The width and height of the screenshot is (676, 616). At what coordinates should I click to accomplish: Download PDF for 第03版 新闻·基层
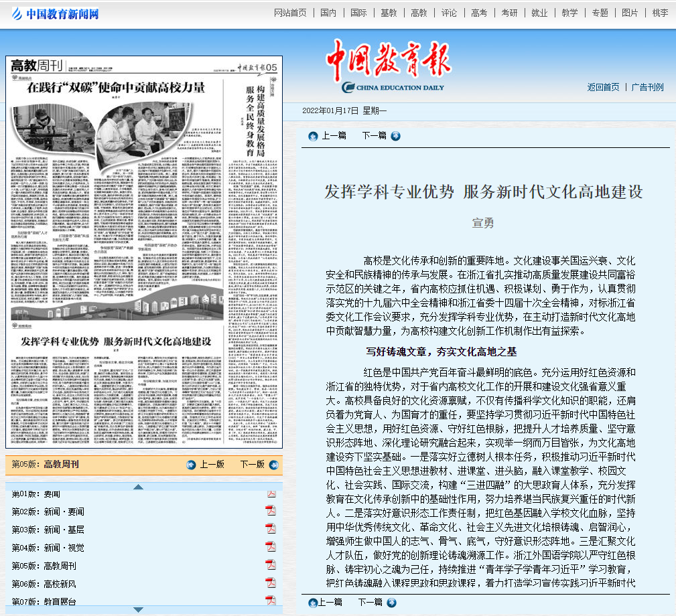pos(271,529)
